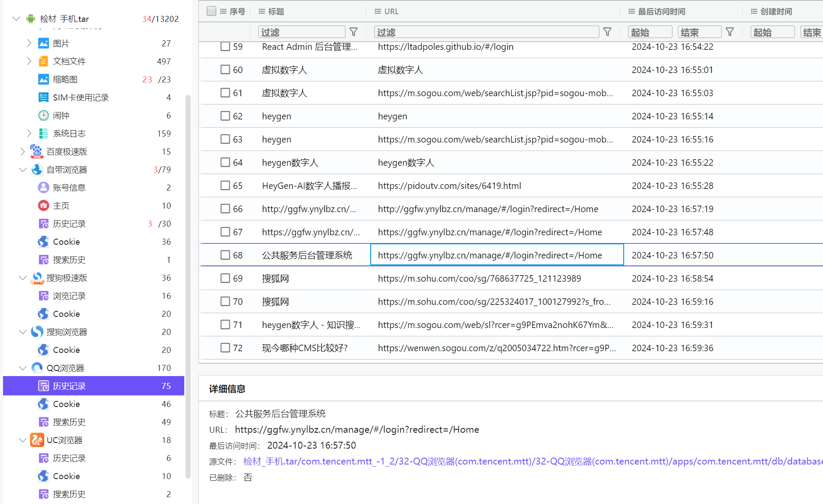The image size is (823, 504).
Task: Select the row titled 现今哪种CMS比较好?
Action: click(x=511, y=348)
